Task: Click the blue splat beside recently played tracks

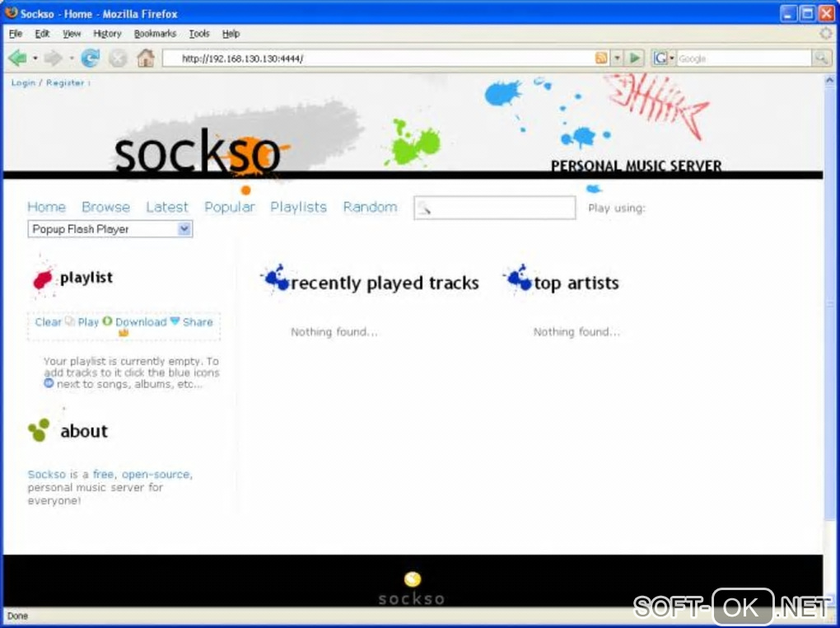Action: point(276,278)
